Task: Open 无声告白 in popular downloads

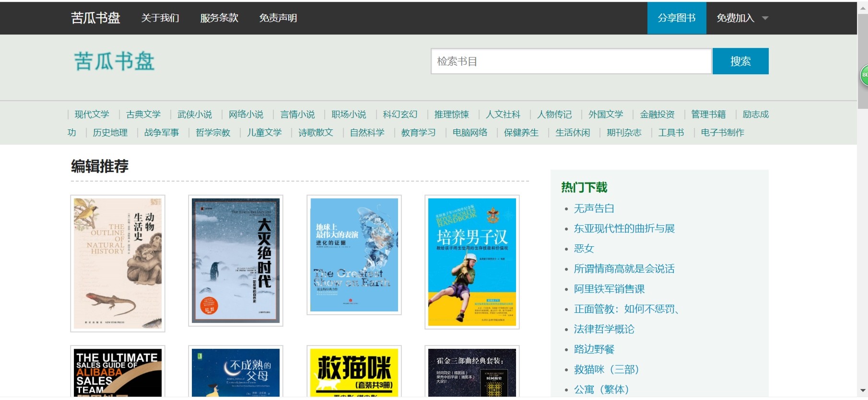Action: click(x=594, y=208)
